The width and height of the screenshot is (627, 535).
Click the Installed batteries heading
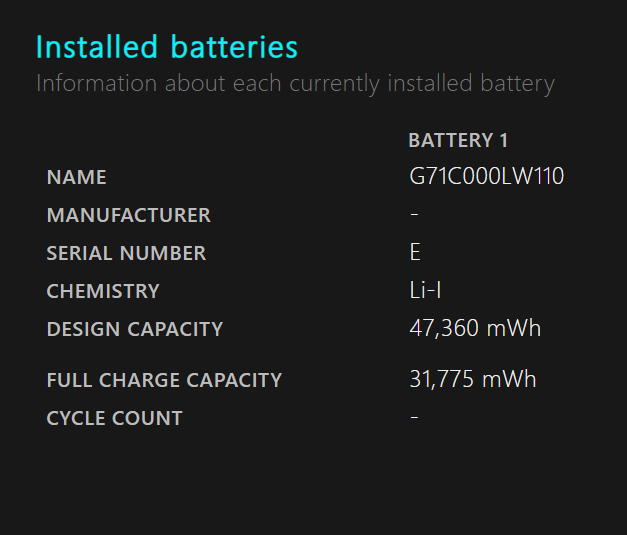point(167,47)
